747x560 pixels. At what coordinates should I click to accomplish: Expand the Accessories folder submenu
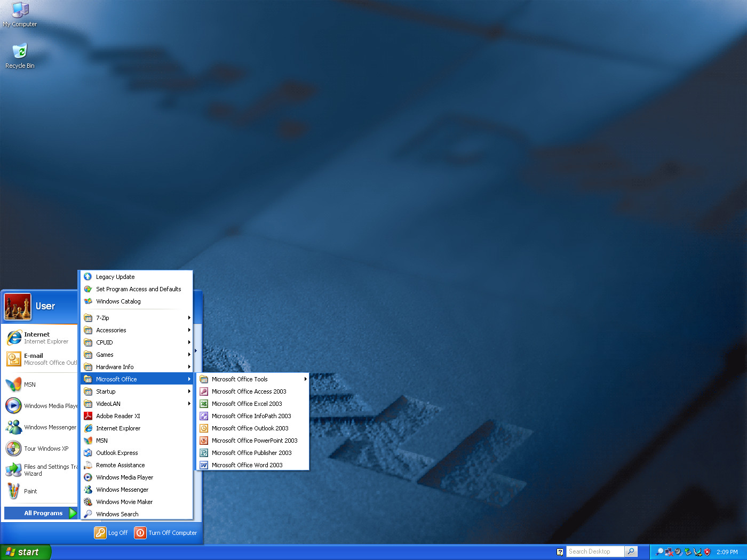coord(137,330)
